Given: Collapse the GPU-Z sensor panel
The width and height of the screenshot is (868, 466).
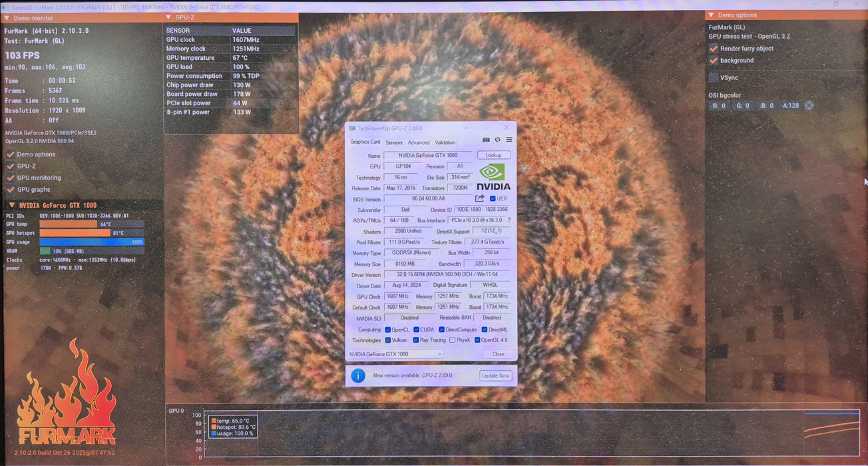Looking at the screenshot, I should [x=168, y=17].
